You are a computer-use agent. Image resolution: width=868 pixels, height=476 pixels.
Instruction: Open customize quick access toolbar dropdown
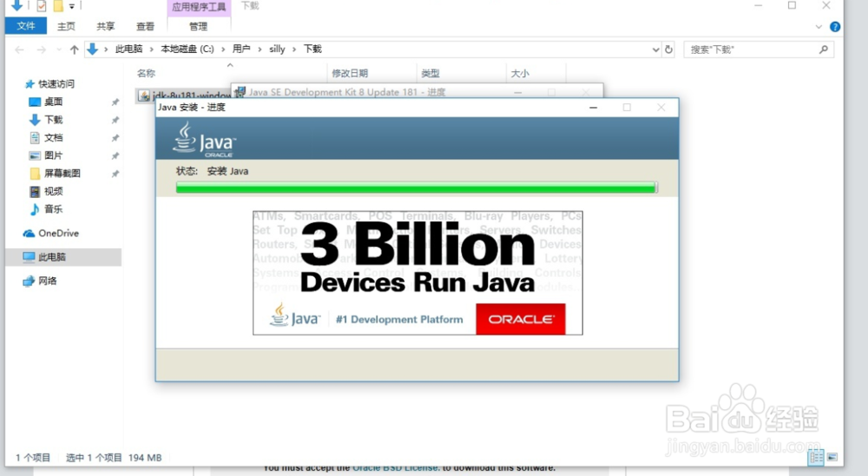pos(72,6)
